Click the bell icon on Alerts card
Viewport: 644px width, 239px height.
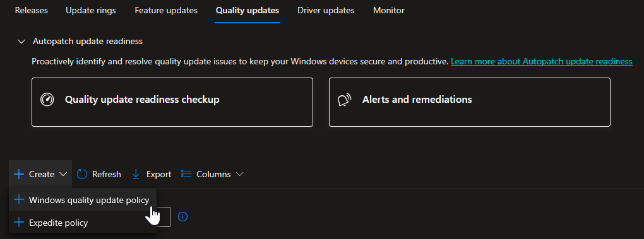344,100
